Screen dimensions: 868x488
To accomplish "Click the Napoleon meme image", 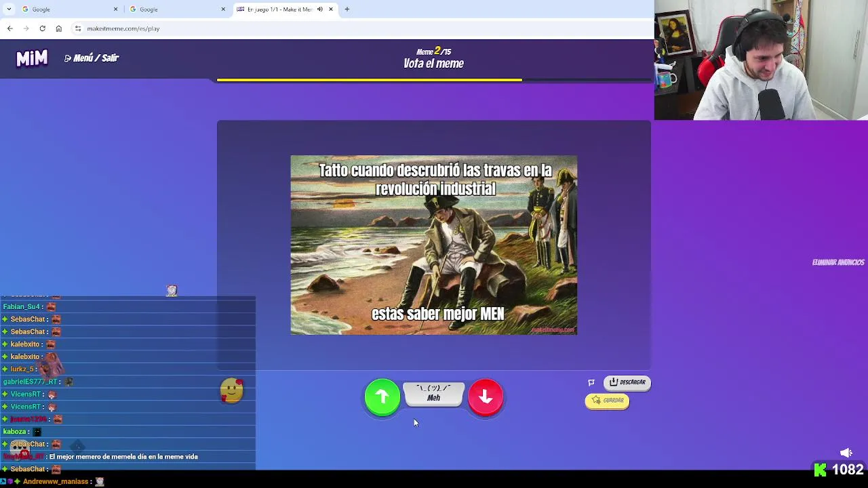I will (x=434, y=245).
